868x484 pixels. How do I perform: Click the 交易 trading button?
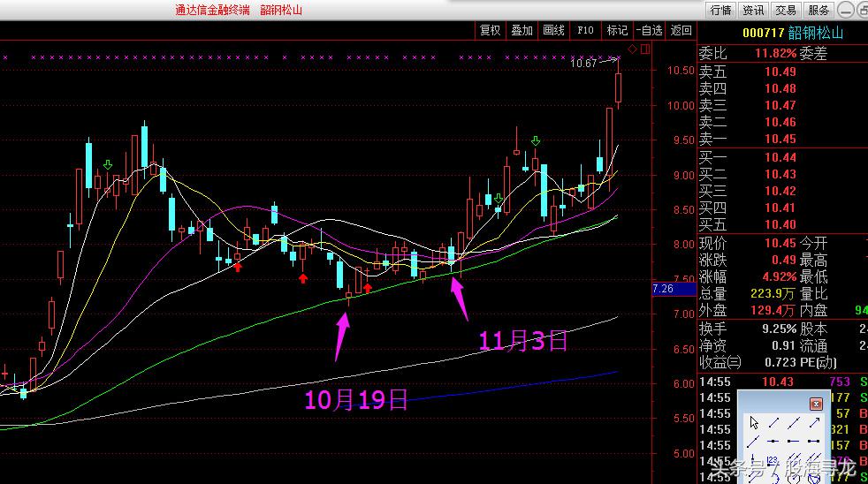click(x=786, y=11)
